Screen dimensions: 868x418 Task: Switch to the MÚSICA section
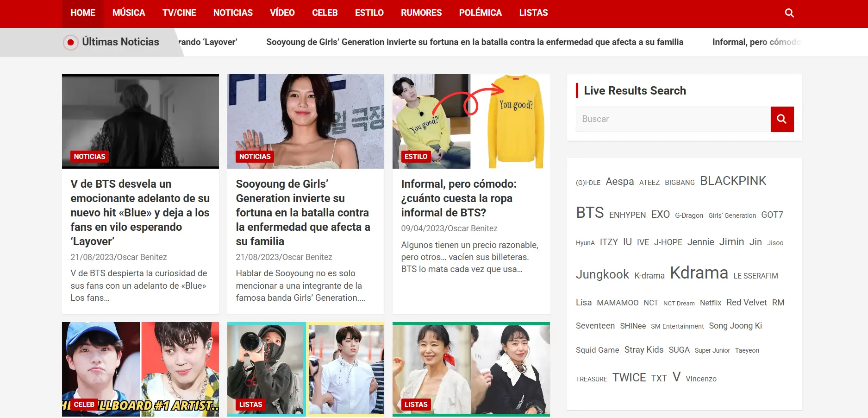(x=128, y=13)
